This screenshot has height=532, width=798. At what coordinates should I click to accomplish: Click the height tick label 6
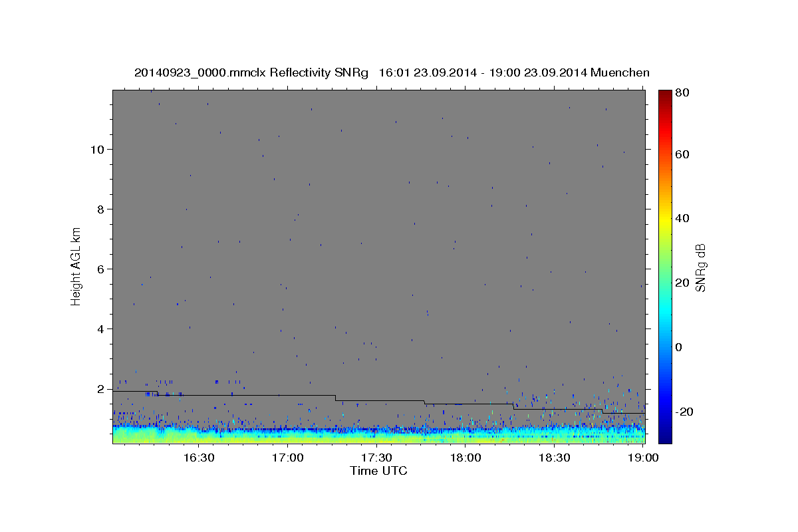point(101,269)
